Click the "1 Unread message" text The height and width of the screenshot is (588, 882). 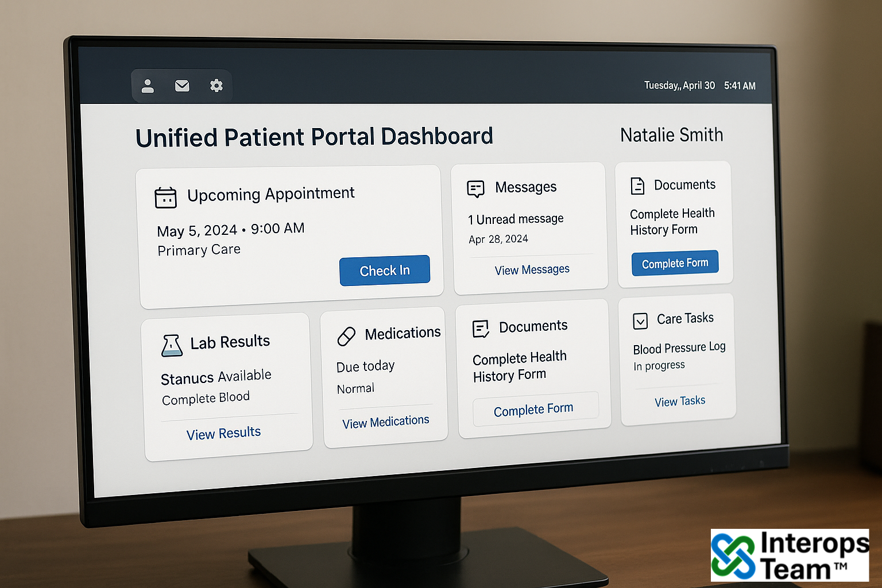click(516, 219)
